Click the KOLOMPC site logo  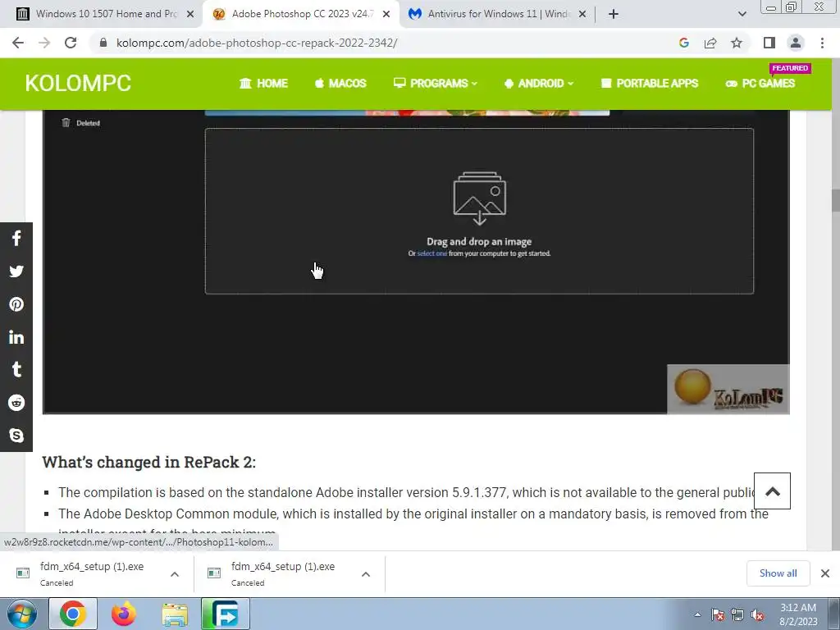click(x=78, y=84)
